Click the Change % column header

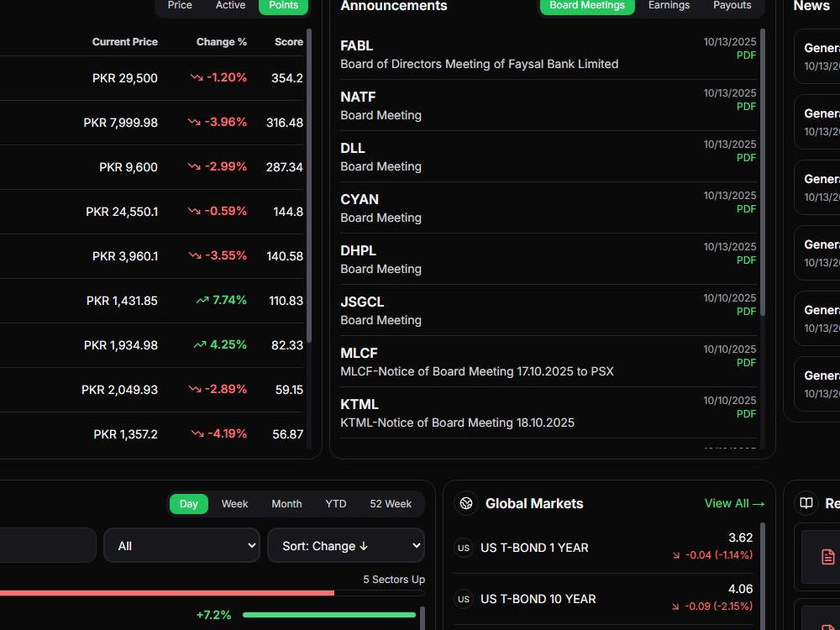point(221,42)
